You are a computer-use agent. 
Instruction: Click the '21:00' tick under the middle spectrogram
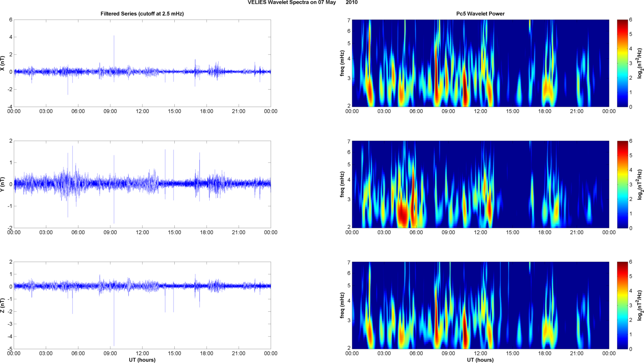tap(577, 232)
